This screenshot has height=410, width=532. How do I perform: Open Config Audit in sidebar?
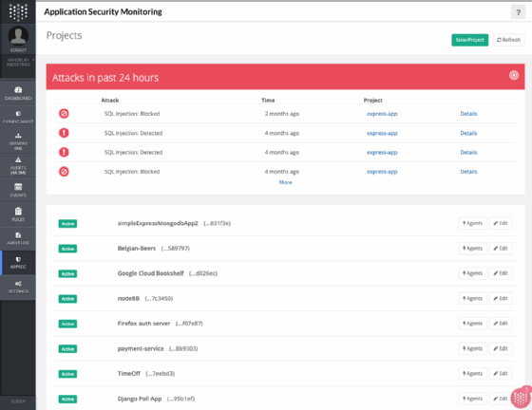[18, 118]
